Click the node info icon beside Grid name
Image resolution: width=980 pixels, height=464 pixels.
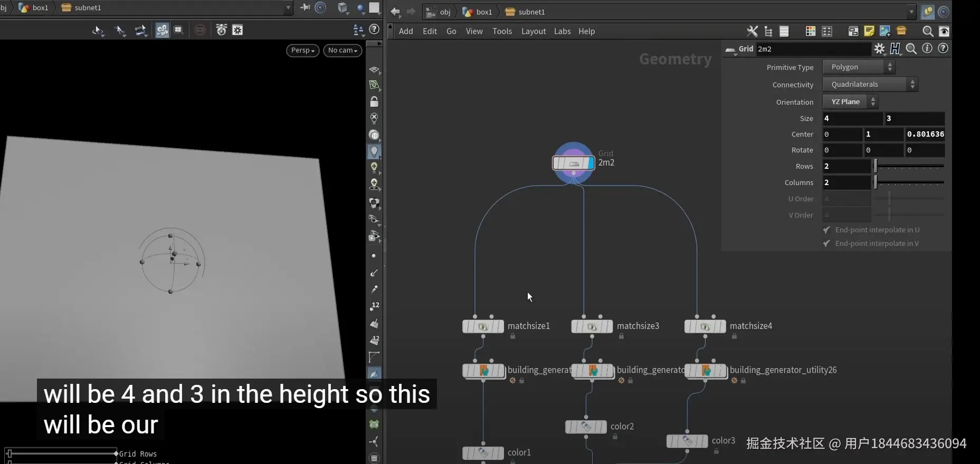[927, 49]
